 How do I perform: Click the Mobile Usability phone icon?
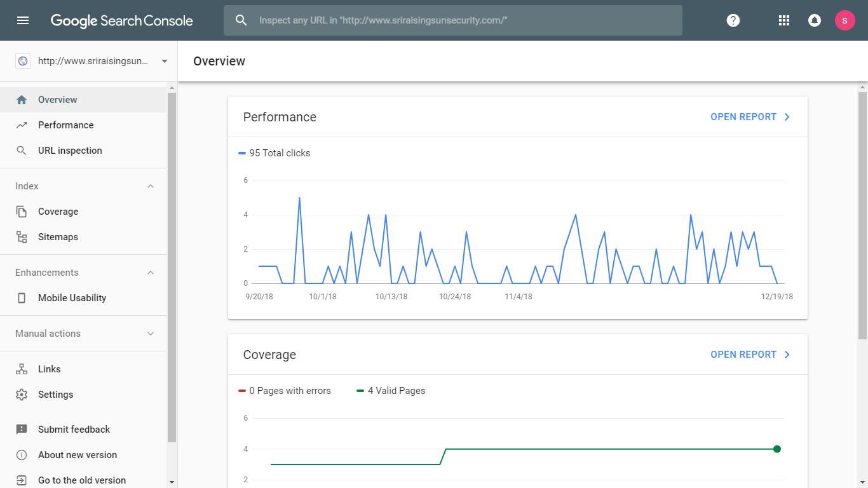point(22,298)
